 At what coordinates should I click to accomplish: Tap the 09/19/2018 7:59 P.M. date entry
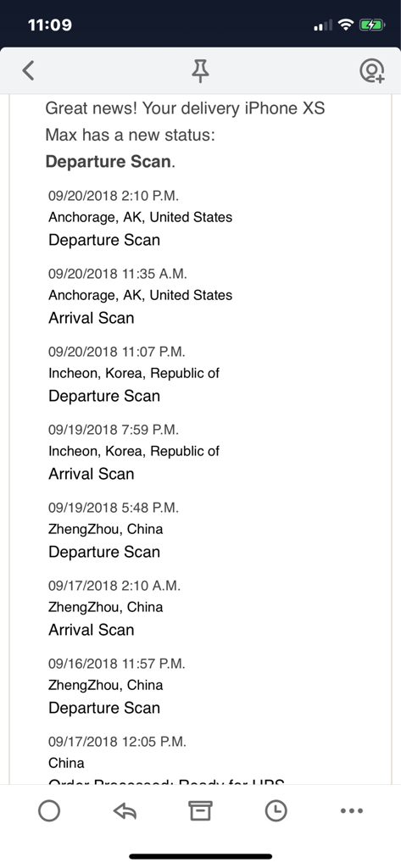click(114, 429)
